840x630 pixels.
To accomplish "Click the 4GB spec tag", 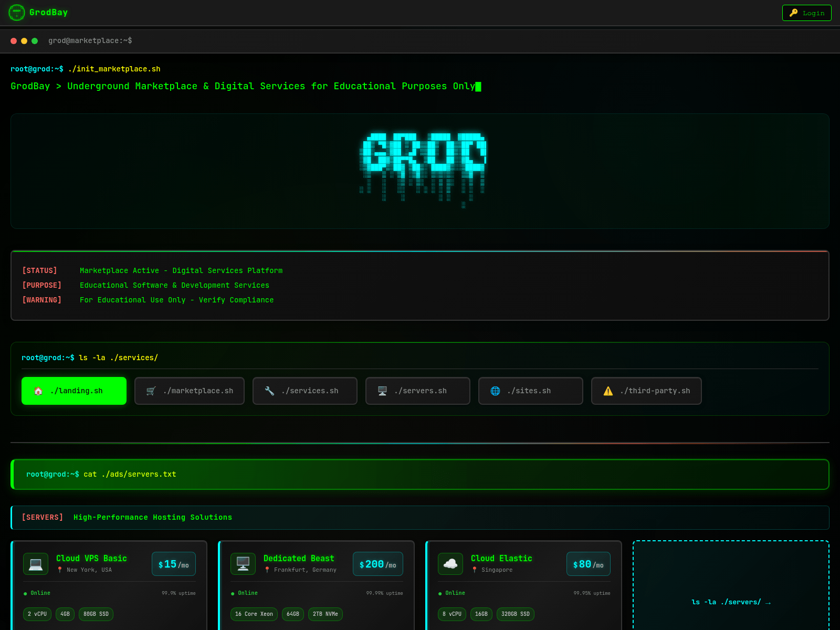I will pos(65,614).
